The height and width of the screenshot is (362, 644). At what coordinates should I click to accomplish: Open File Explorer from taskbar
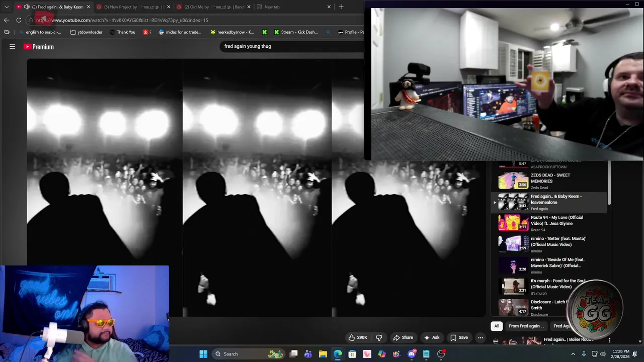click(x=323, y=354)
